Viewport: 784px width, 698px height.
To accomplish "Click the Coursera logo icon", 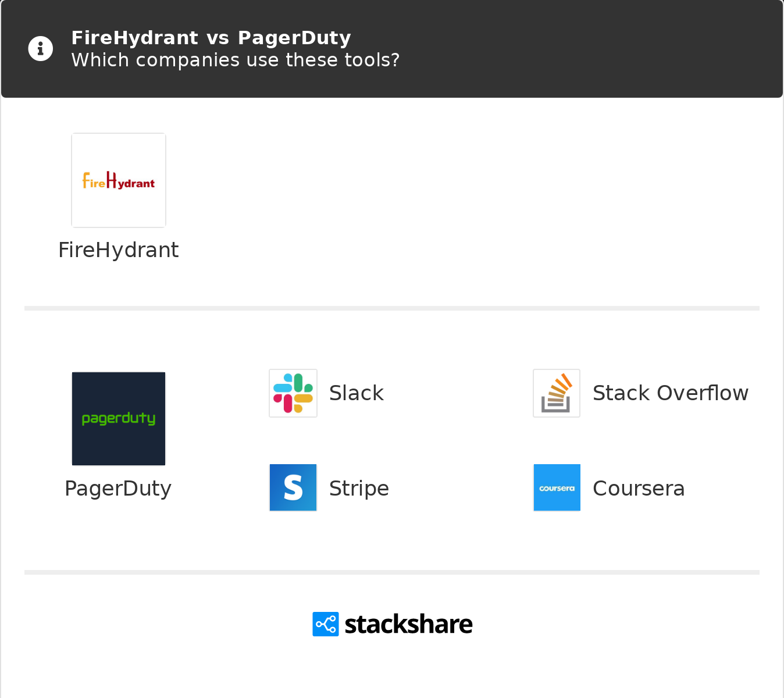I will click(x=557, y=487).
